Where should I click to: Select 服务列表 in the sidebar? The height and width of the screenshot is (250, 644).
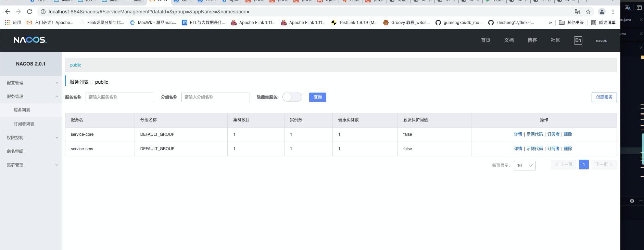(x=31, y=110)
